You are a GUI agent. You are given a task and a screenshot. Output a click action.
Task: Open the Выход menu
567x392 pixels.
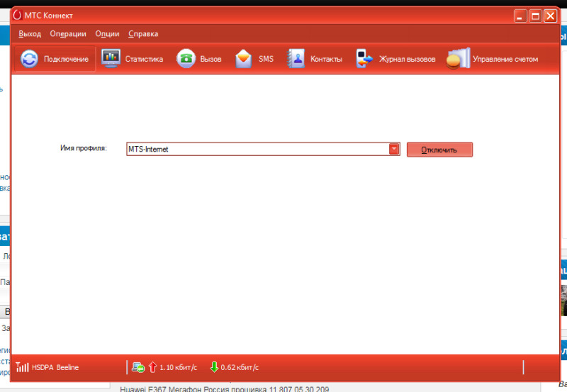(30, 33)
